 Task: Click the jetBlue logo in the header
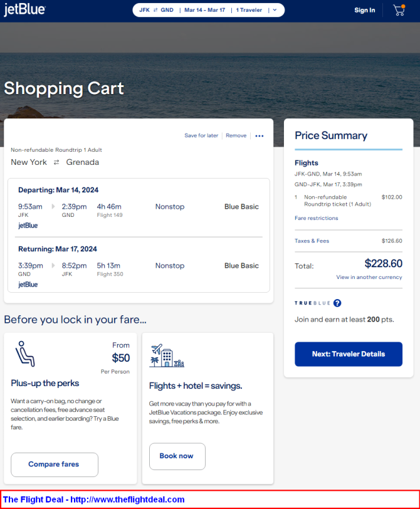click(24, 10)
